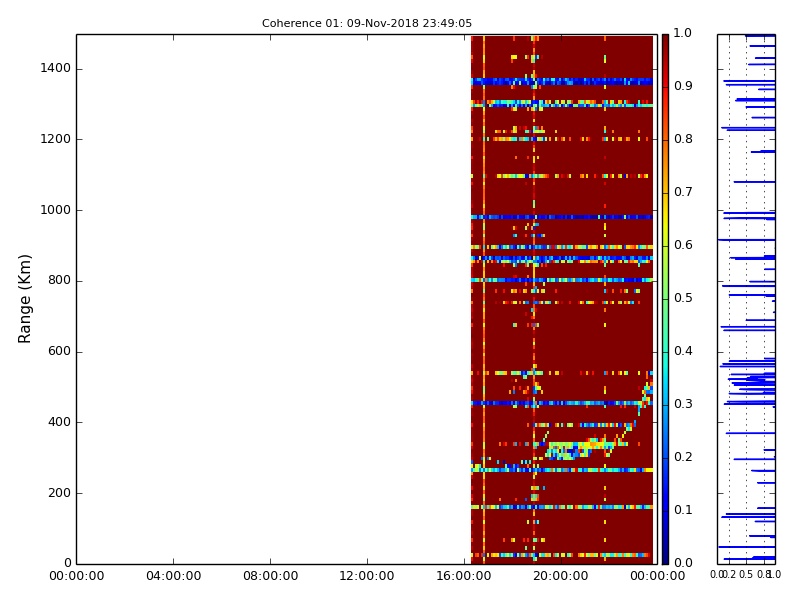This screenshot has width=800, height=600.
Task: Click the colorbar 0.2 label
Action: [x=683, y=457]
